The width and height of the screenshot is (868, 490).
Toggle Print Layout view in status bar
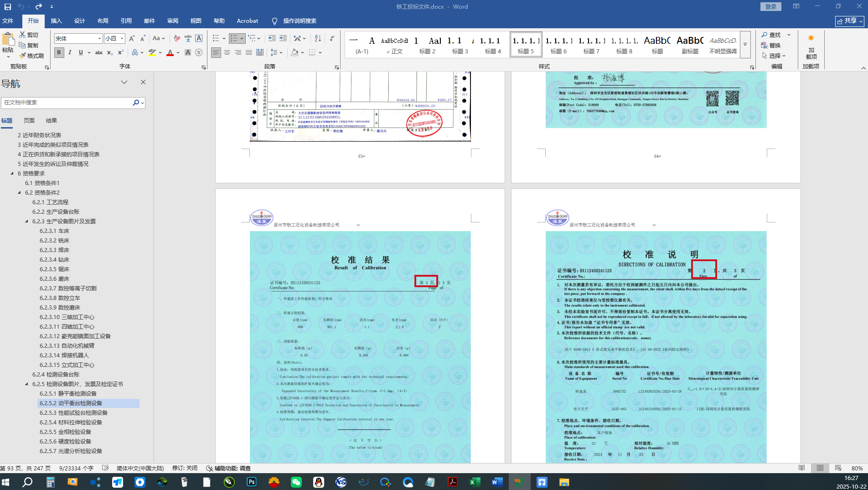pos(820,468)
